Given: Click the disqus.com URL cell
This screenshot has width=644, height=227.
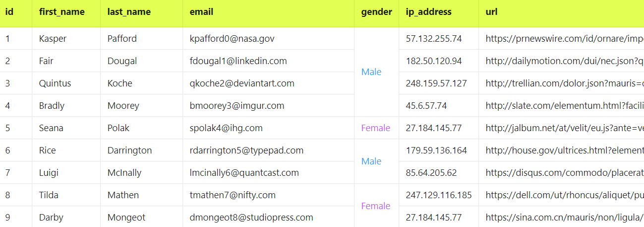Looking at the screenshot, I should click(561, 172).
